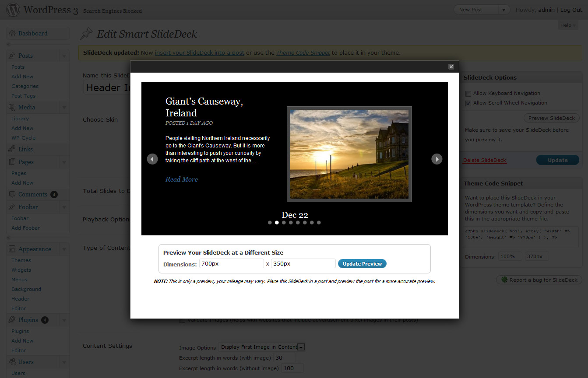
Task: Go to previous slide with left arrow
Action: point(152,159)
